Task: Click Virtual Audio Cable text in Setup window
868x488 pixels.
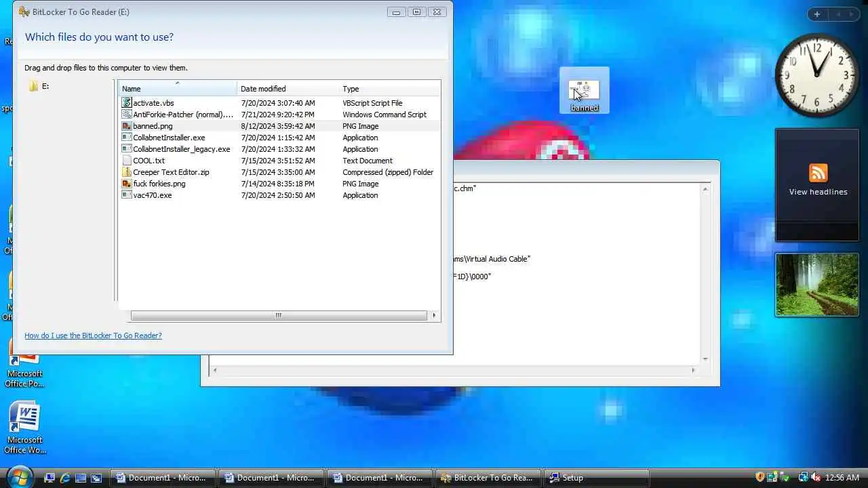Action: pyautogui.click(x=497, y=259)
